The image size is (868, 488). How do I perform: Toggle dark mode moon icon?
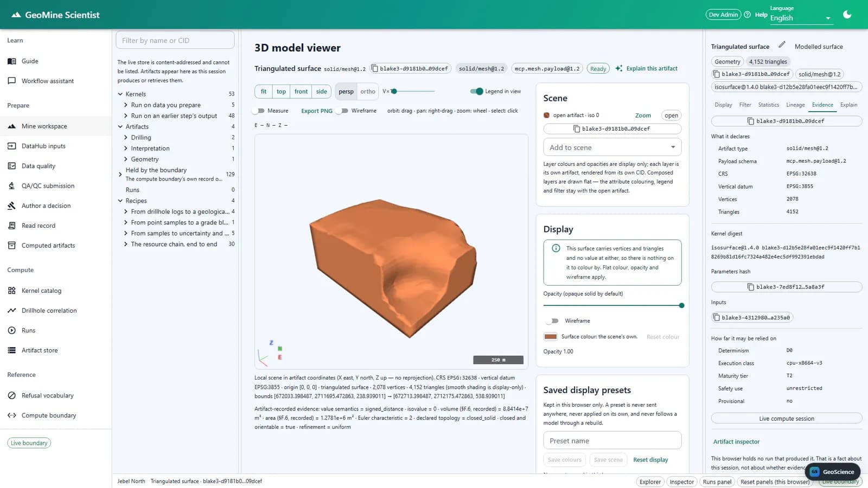(x=847, y=15)
